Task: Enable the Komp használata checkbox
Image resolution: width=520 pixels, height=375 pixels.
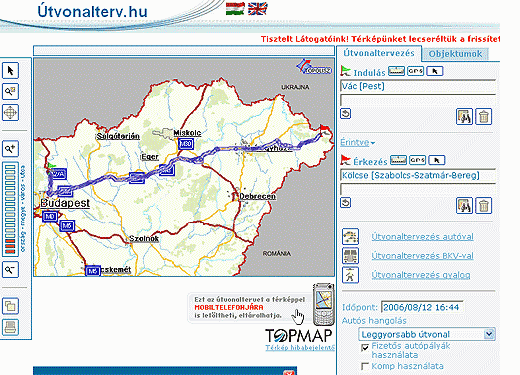Action: (365, 366)
